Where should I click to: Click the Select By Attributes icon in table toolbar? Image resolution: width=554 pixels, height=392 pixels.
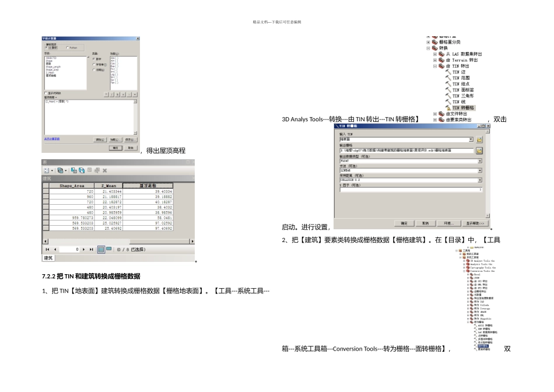pyautogui.click(x=74, y=170)
